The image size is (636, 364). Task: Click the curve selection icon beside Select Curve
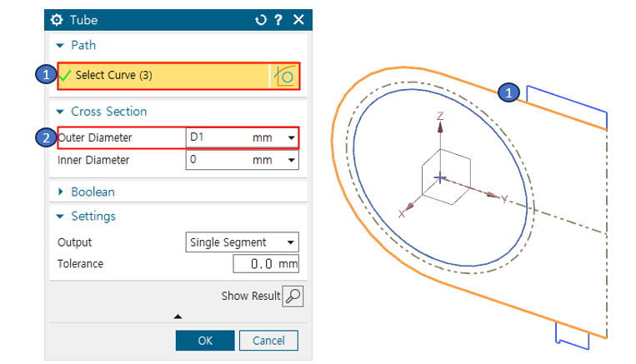point(283,76)
